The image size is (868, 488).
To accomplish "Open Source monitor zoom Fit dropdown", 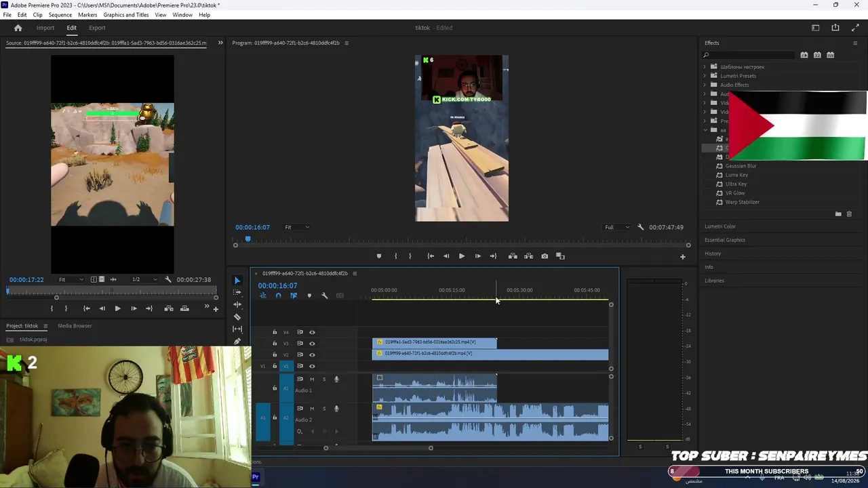I will pos(71,279).
